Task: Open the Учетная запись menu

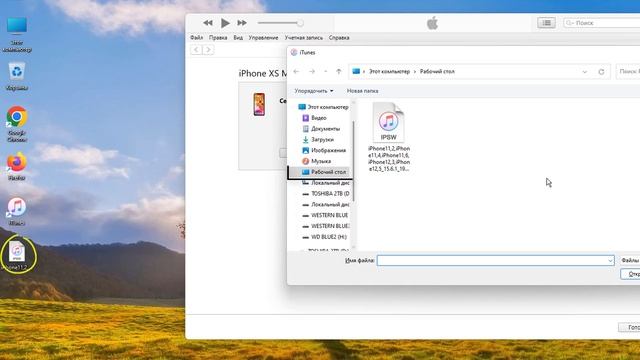Action: pos(304,38)
